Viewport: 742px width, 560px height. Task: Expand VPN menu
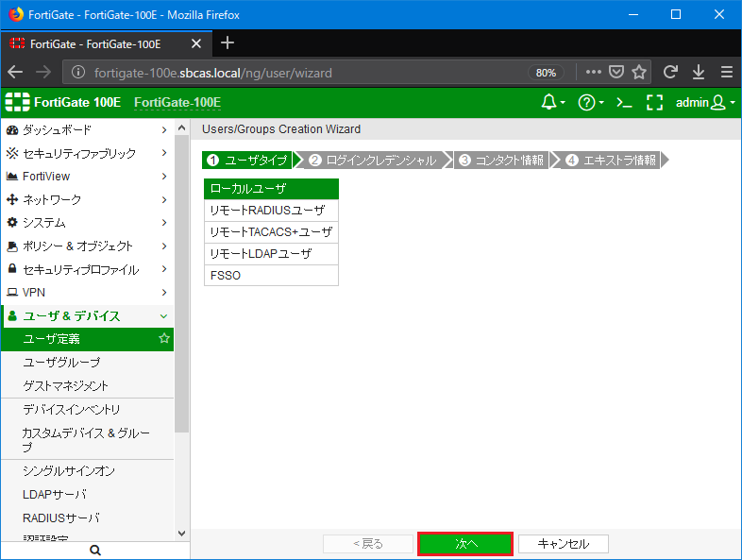(x=87, y=292)
